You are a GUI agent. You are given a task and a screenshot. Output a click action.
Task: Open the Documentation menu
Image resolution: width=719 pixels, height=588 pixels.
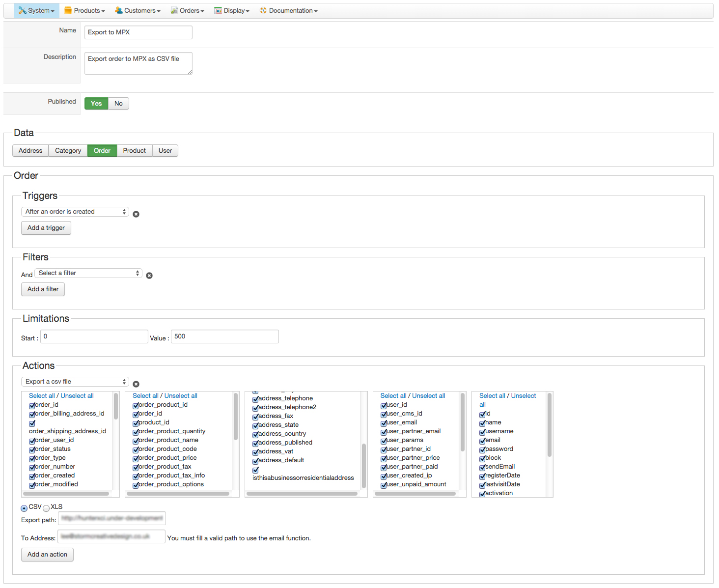tap(289, 10)
